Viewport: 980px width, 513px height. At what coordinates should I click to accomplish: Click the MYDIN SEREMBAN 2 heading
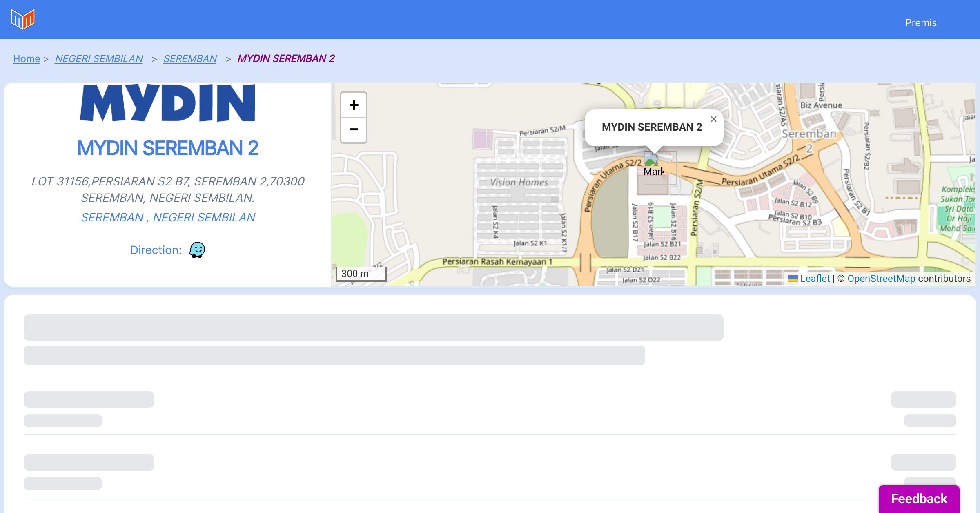click(168, 148)
